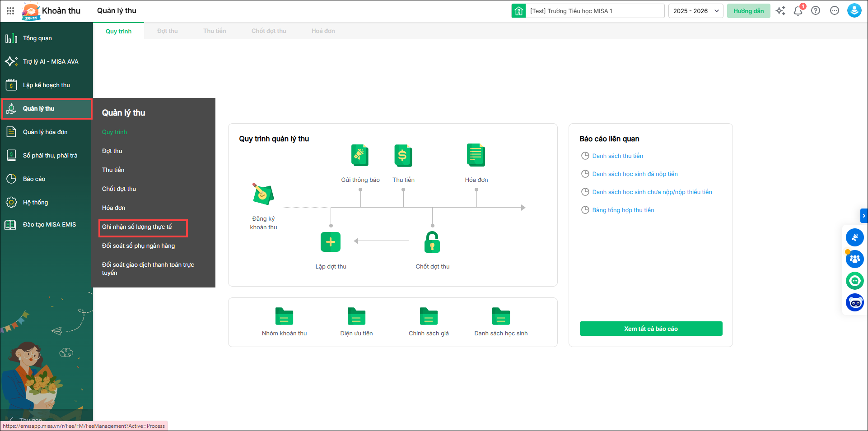Click the Lập đợt thu plus icon
The height and width of the screenshot is (431, 868).
[x=331, y=242]
